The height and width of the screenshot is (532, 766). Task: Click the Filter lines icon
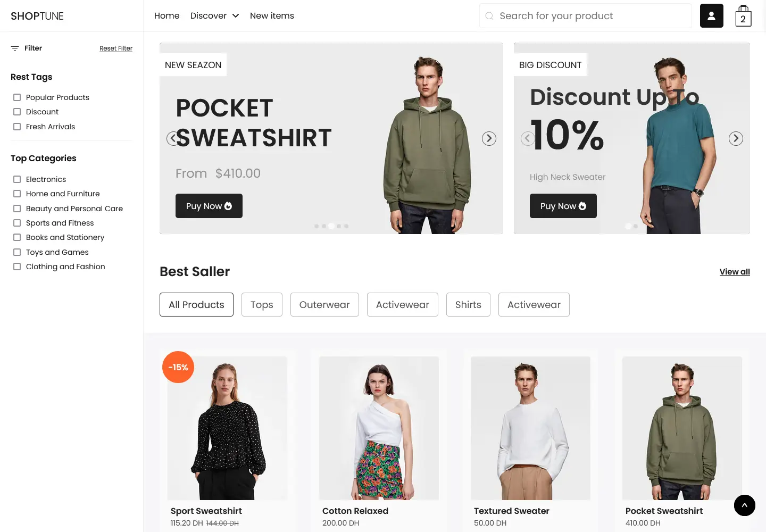click(15, 48)
